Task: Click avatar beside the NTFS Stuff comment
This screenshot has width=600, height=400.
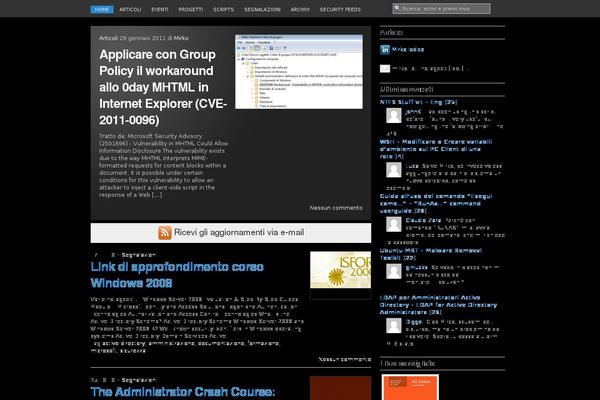Action: pos(394,116)
